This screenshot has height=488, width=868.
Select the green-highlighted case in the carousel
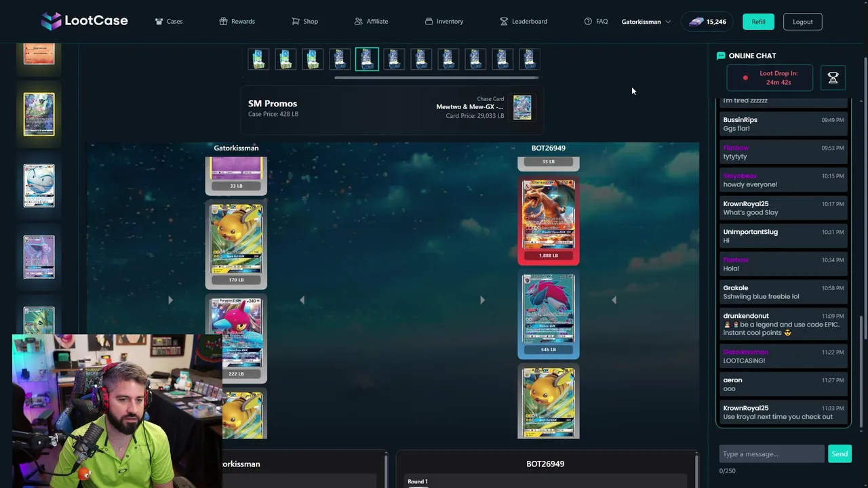click(367, 59)
